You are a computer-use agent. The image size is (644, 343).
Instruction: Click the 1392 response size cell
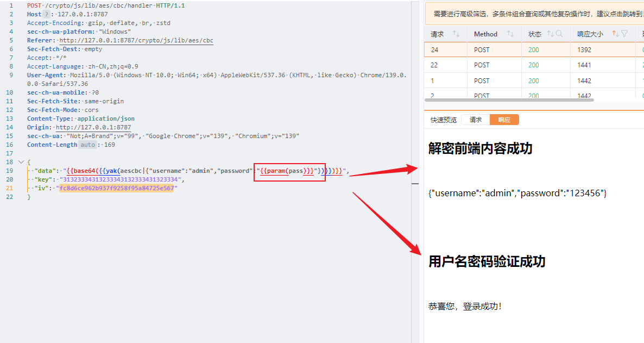pyautogui.click(x=584, y=50)
